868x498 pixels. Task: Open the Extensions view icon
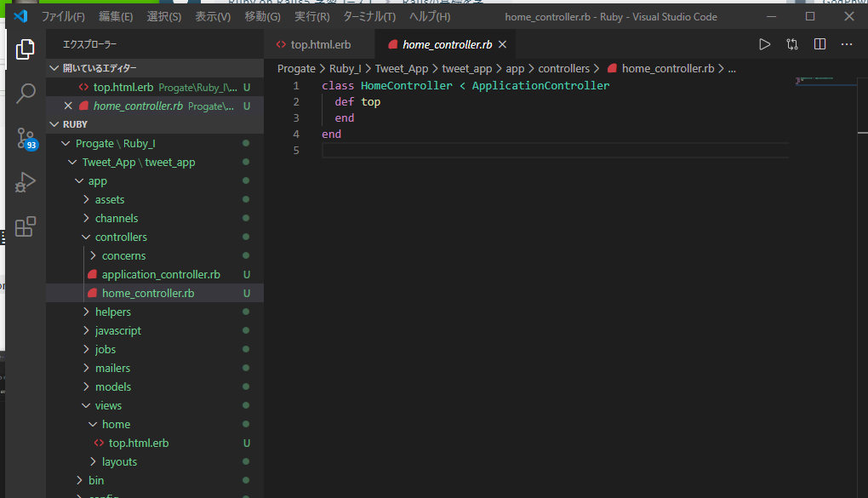pos(26,226)
